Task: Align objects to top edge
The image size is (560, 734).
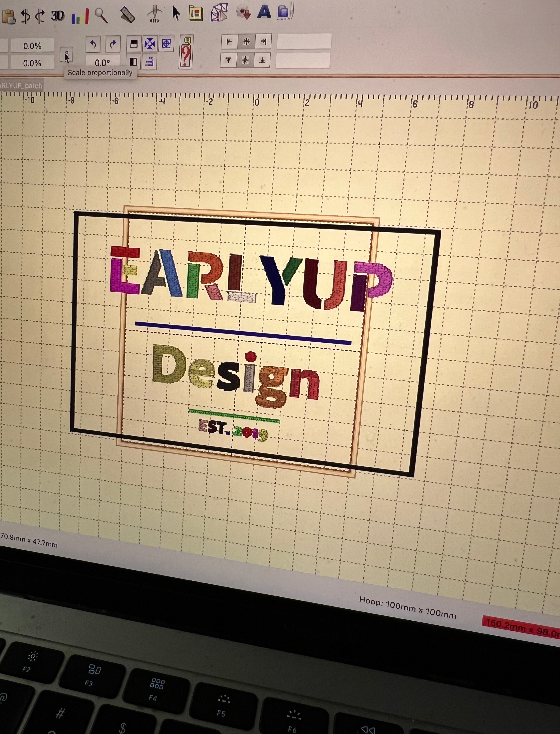Action: coord(228,60)
